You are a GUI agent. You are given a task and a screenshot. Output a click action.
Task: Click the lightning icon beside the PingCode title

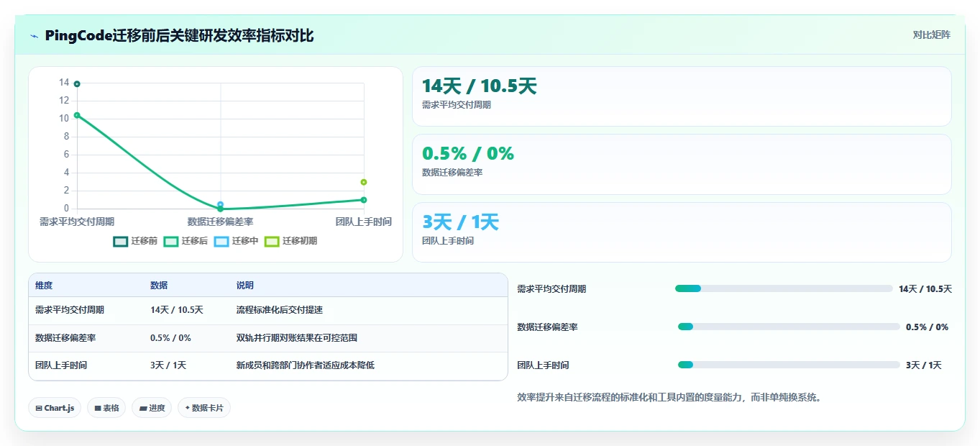pyautogui.click(x=35, y=36)
